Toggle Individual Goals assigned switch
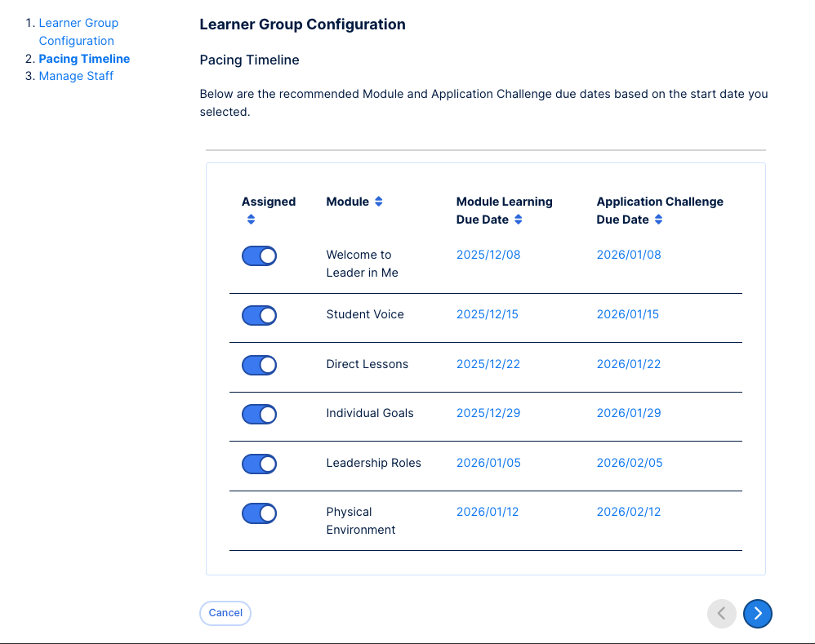815x644 pixels. click(x=259, y=415)
